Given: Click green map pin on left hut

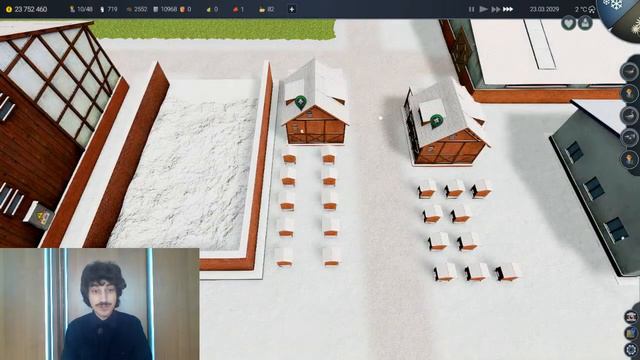Looking at the screenshot, I should coord(300,102).
